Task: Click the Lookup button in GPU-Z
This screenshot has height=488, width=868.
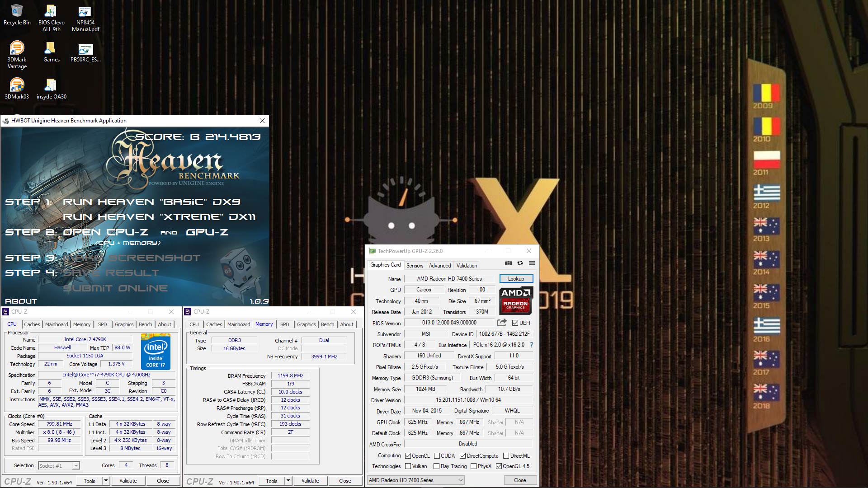Action: (516, 279)
